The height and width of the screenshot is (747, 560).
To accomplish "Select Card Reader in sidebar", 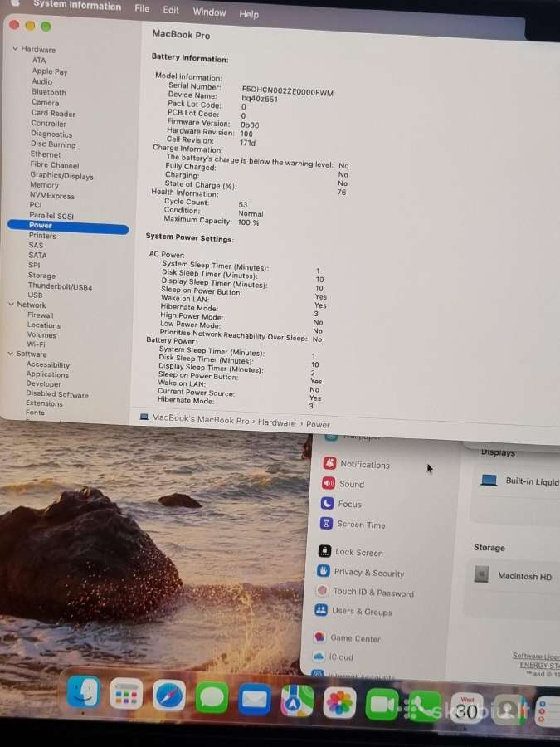I will click(x=53, y=113).
